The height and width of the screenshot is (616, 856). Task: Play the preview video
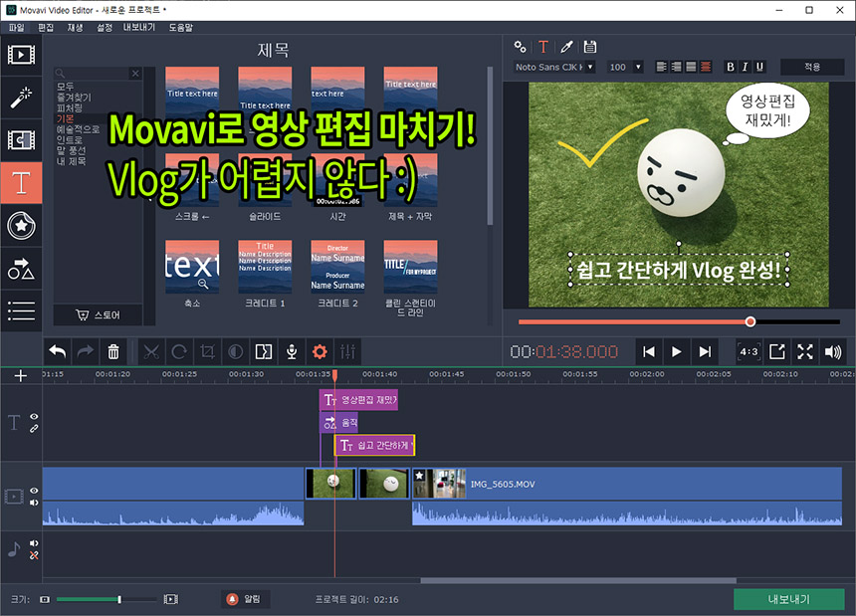click(677, 352)
